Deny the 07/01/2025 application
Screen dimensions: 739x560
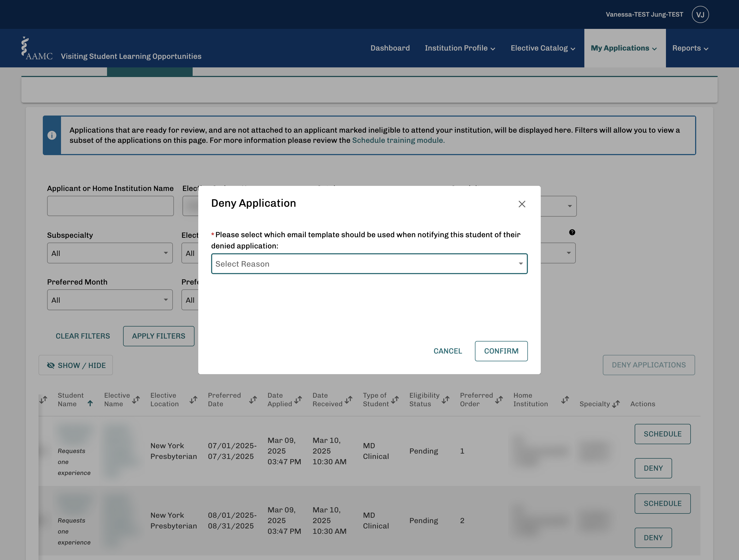click(653, 468)
